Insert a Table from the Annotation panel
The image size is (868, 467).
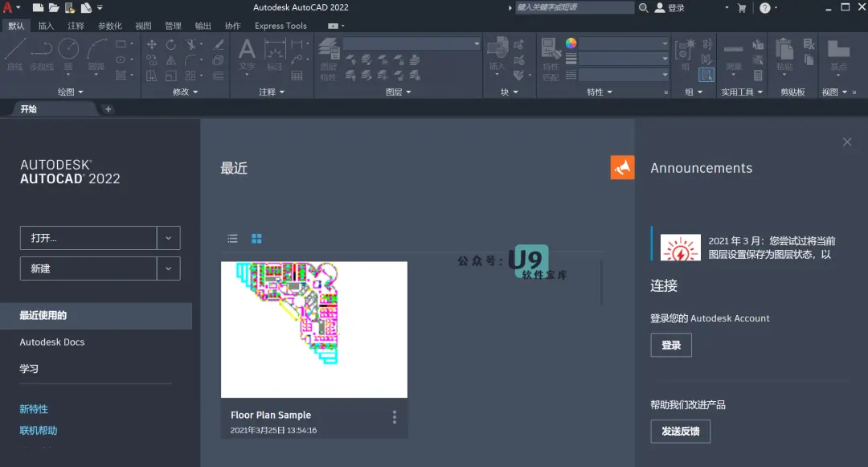(297, 76)
